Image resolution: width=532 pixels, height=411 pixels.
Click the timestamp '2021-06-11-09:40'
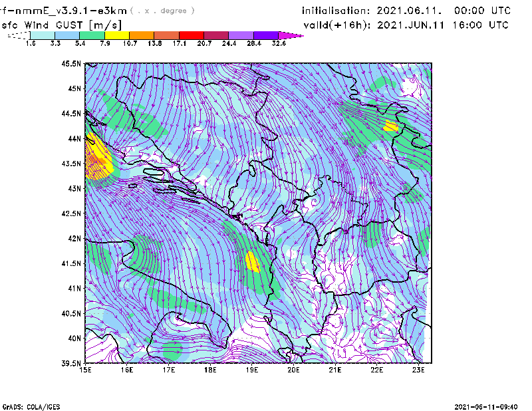(486, 407)
